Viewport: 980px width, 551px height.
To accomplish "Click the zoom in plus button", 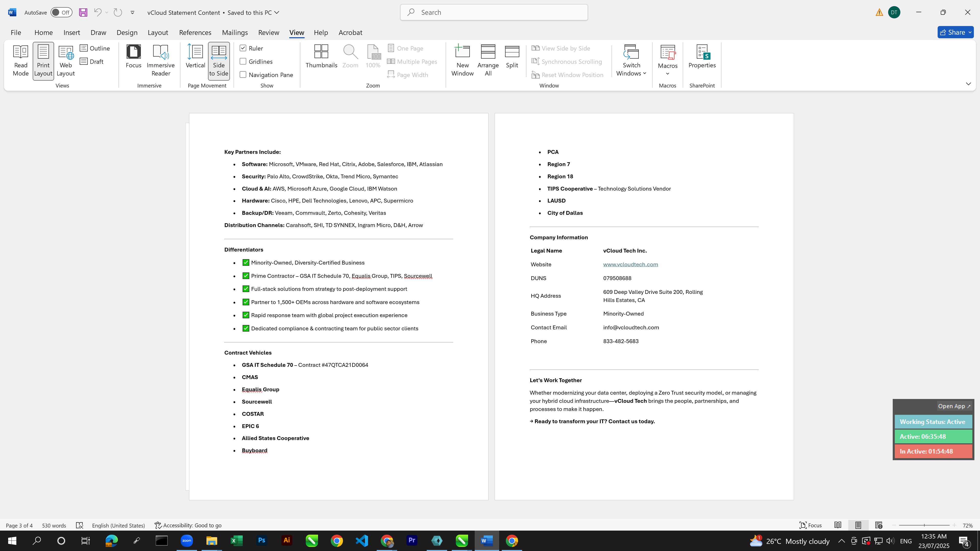I will (954, 525).
